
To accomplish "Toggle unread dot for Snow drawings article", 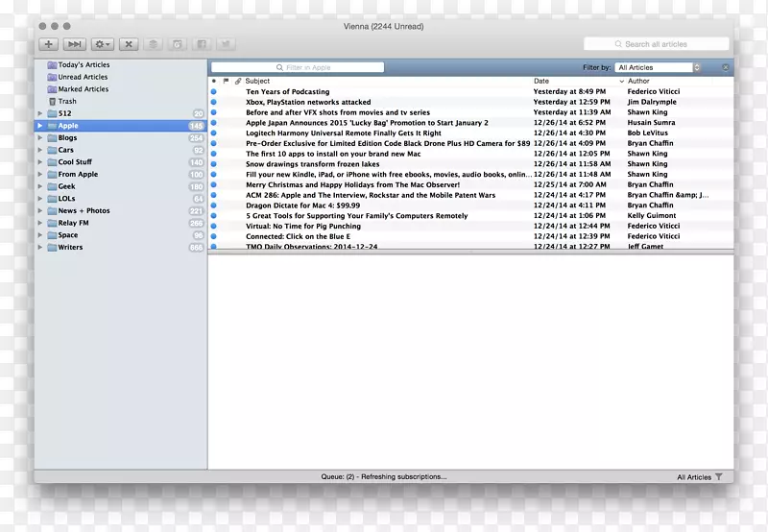I will [213, 164].
